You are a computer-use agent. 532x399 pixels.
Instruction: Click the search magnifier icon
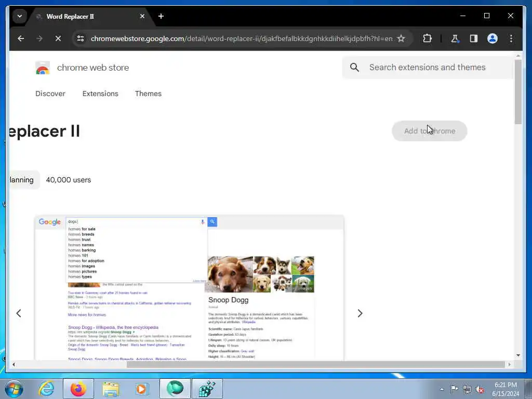point(354,67)
